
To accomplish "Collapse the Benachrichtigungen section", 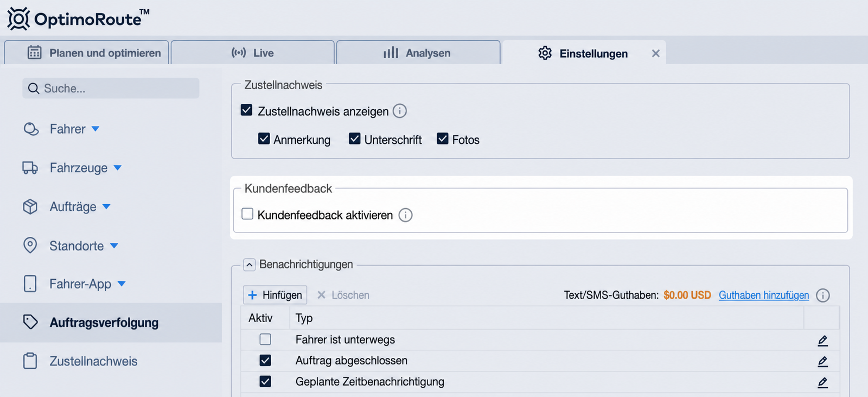I will click(x=249, y=264).
